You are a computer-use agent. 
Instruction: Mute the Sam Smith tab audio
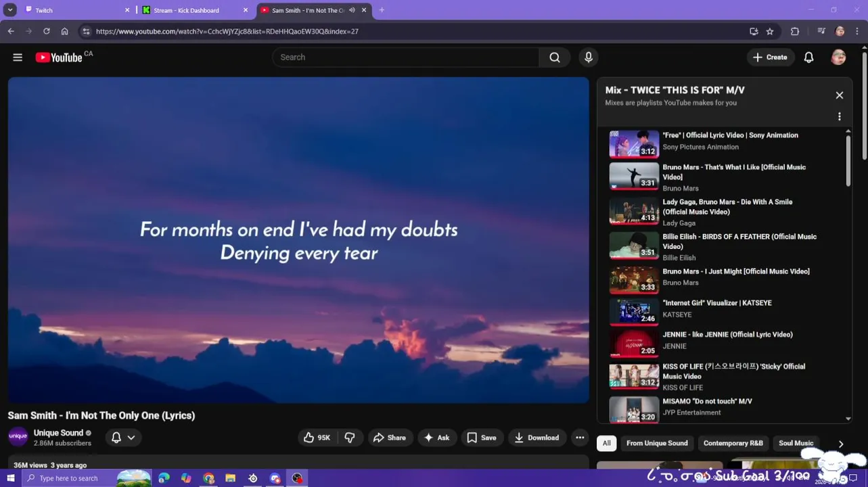pos(352,10)
